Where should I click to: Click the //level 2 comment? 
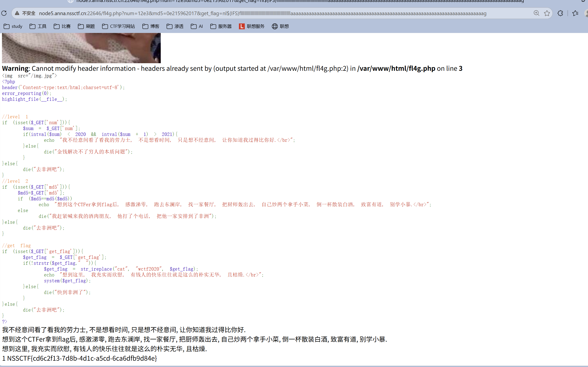click(x=15, y=181)
